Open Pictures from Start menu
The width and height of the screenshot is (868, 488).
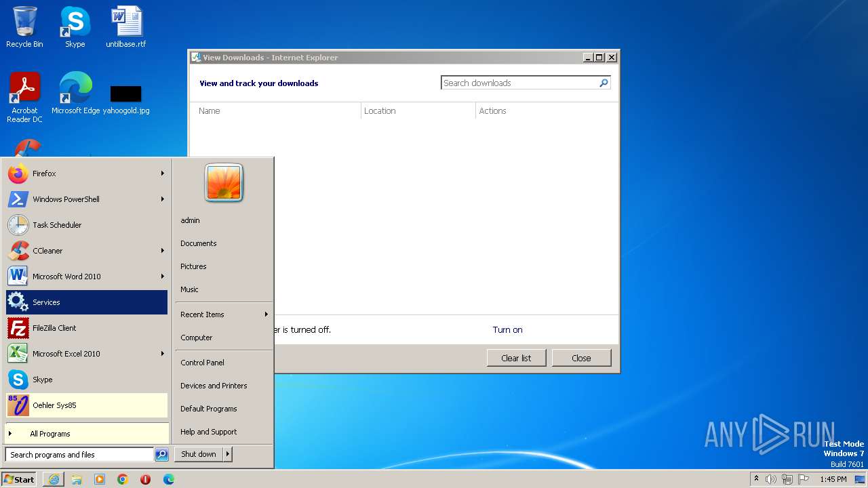tap(193, 266)
